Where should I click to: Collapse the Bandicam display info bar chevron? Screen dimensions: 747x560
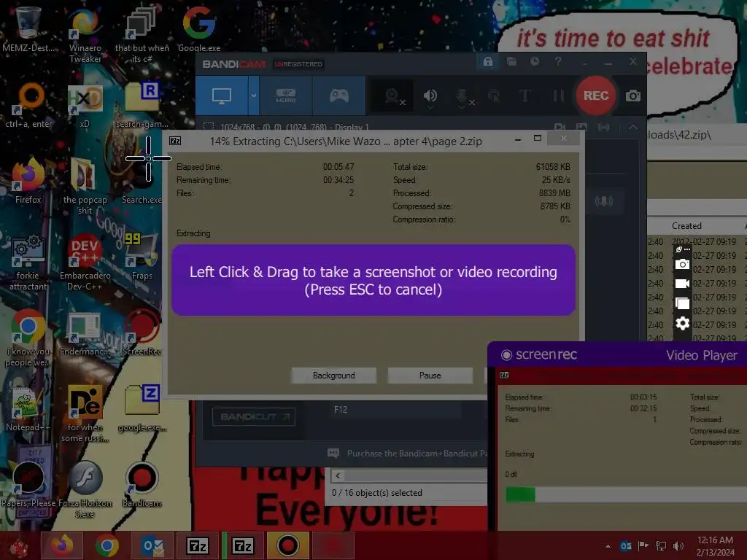coord(632,127)
